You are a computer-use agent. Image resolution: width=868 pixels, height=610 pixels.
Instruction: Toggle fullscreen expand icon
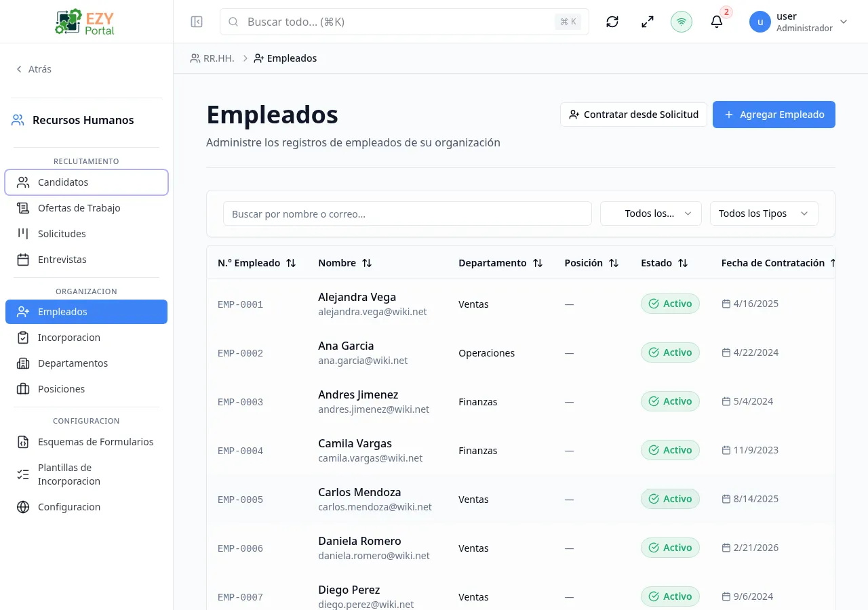(648, 22)
